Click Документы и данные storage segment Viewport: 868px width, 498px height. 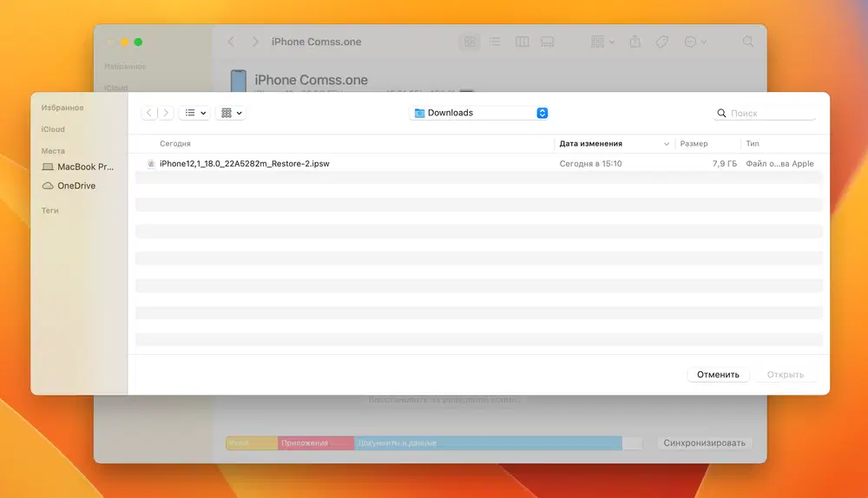(488, 442)
